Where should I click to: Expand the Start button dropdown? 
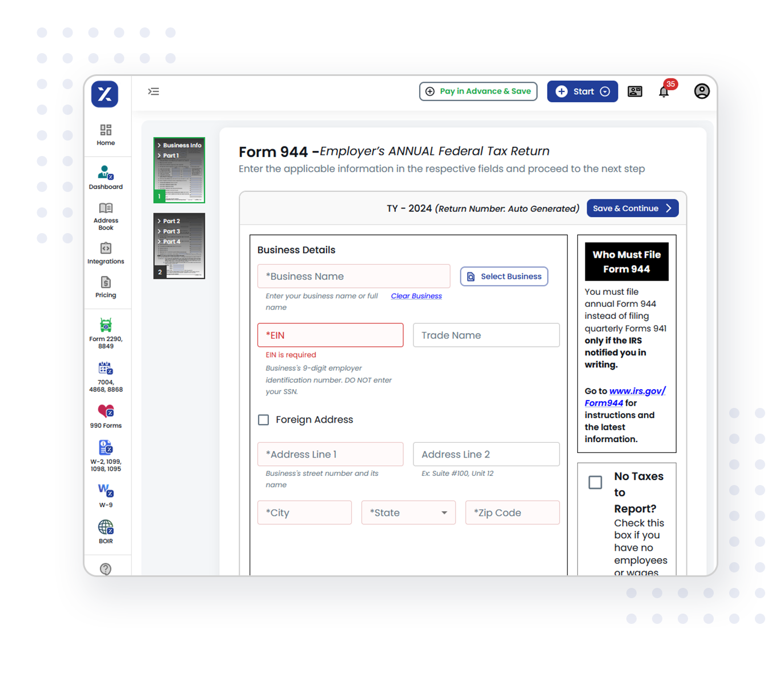[605, 91]
